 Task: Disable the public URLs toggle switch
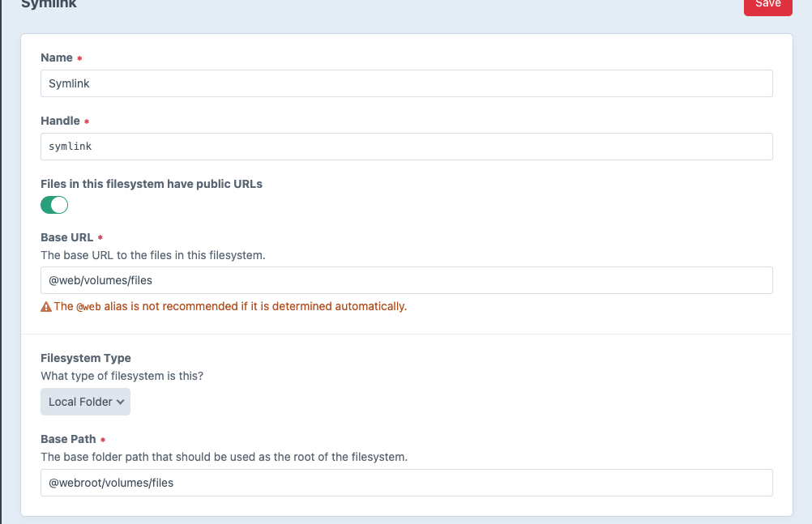tap(53, 205)
